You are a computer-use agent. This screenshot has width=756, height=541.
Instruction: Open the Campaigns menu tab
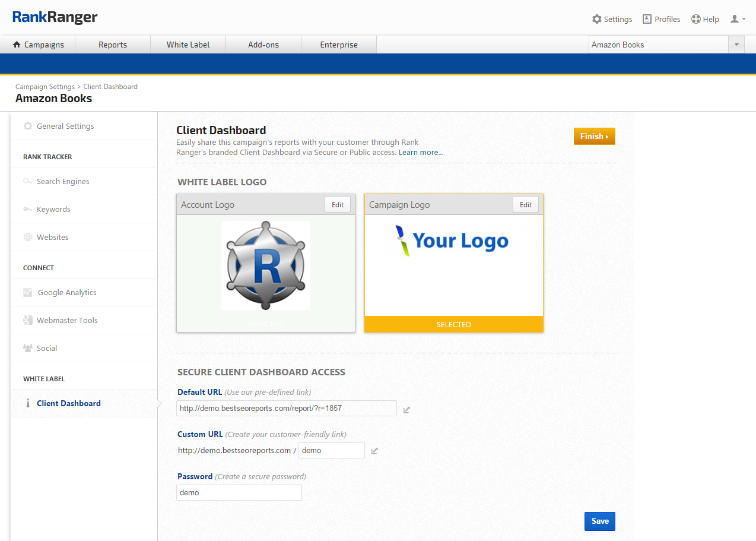point(38,45)
